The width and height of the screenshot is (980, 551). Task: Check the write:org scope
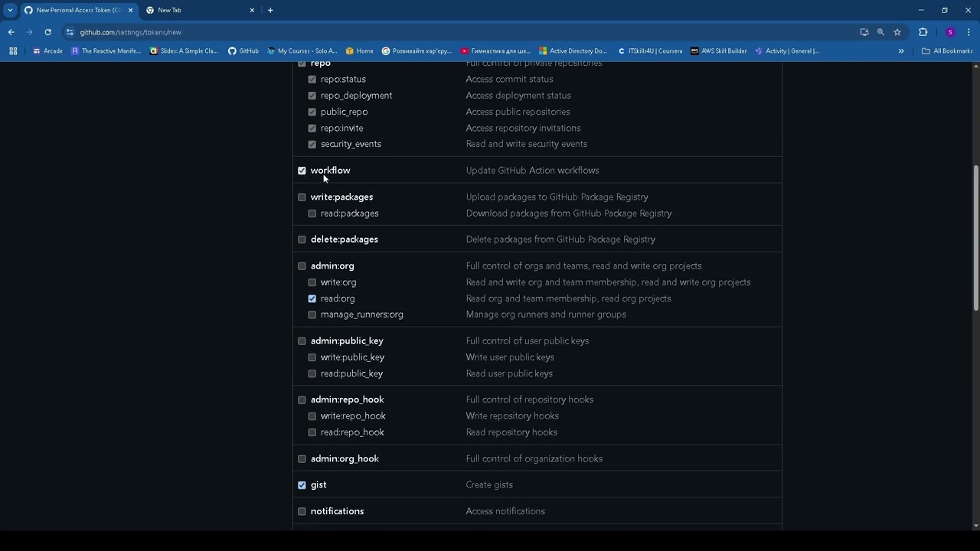coord(312,282)
